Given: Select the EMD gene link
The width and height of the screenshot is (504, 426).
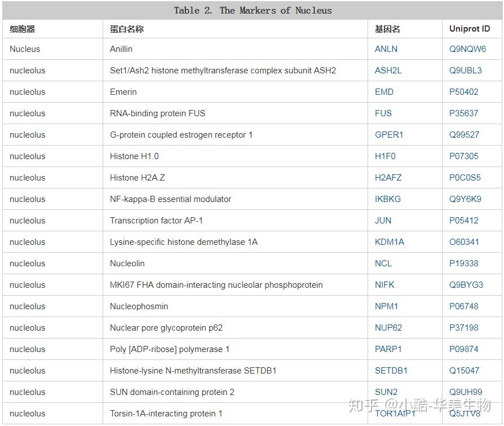Looking at the screenshot, I should (x=384, y=92).
